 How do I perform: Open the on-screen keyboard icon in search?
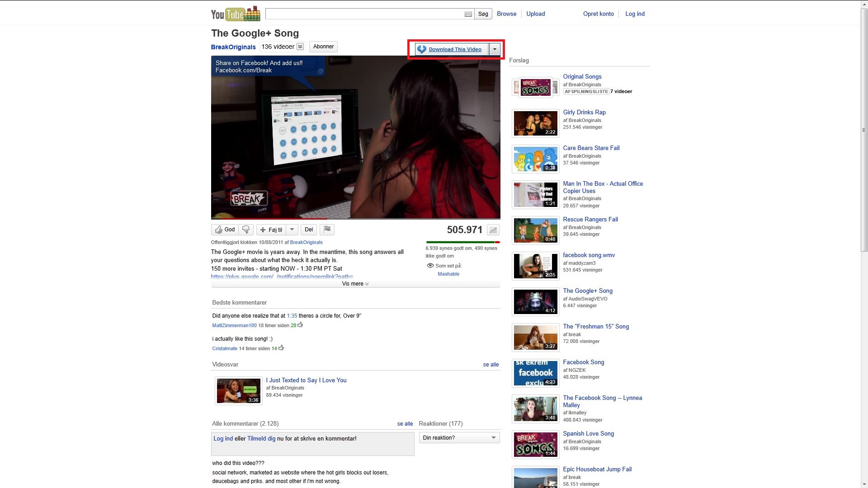point(468,14)
